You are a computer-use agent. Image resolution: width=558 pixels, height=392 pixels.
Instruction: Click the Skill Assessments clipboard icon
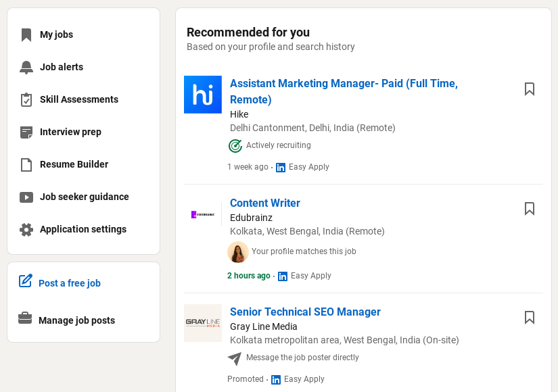pyautogui.click(x=26, y=99)
